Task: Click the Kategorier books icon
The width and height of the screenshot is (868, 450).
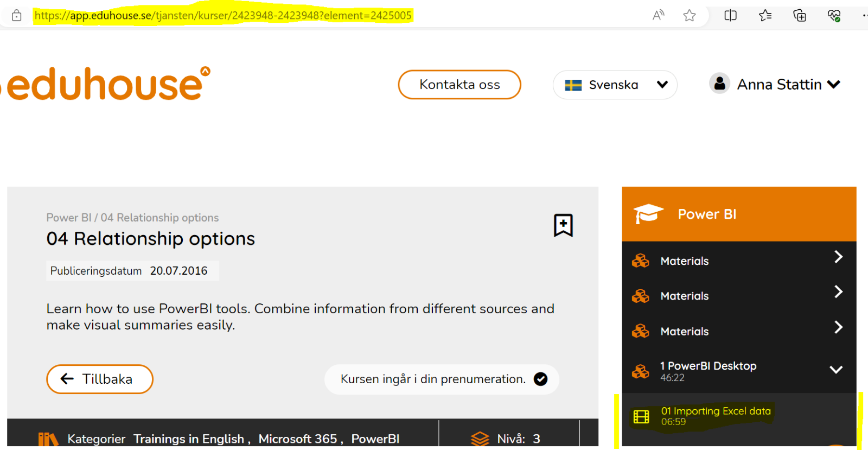Action: [48, 439]
